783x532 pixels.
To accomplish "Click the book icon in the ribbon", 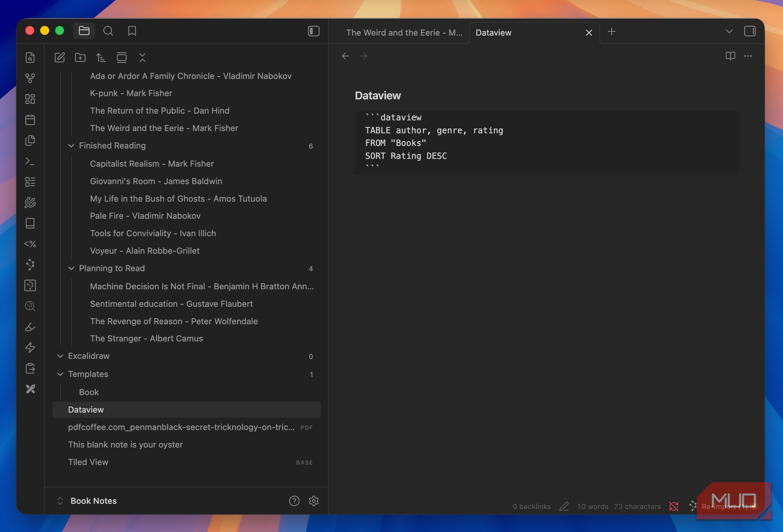I will point(30,223).
